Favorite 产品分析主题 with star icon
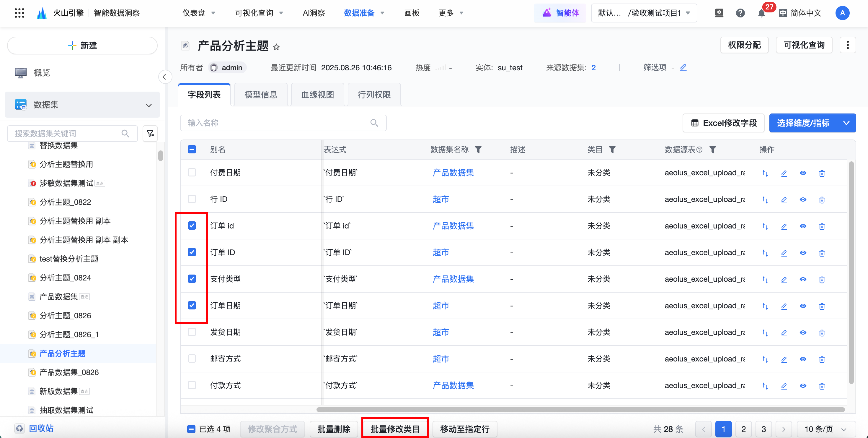Screen dimensions: 868x438 [x=276, y=47]
